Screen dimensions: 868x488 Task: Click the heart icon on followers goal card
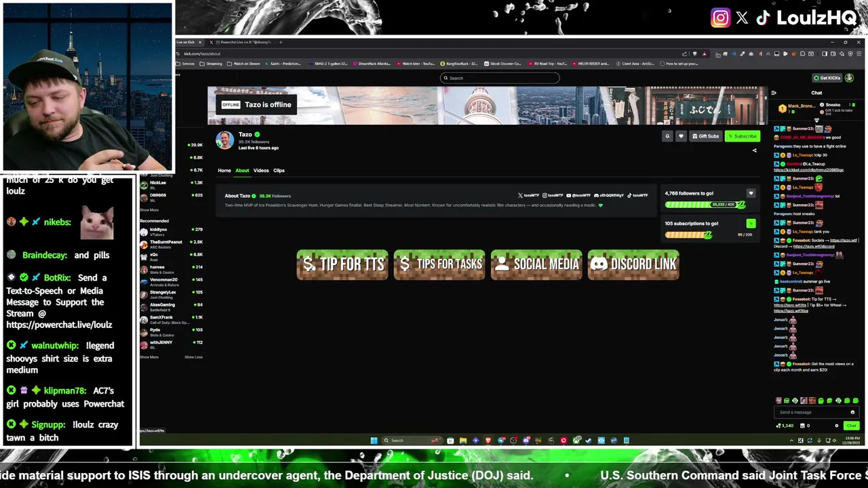tap(751, 193)
